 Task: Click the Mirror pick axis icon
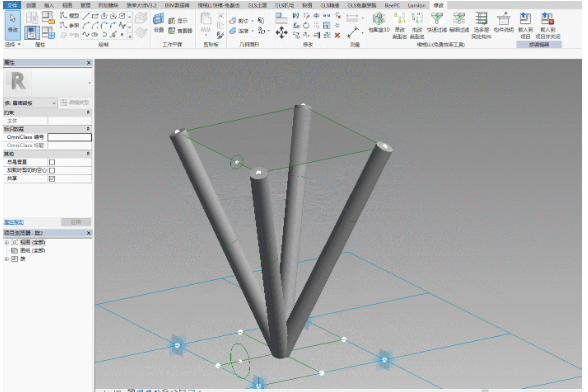[296, 16]
